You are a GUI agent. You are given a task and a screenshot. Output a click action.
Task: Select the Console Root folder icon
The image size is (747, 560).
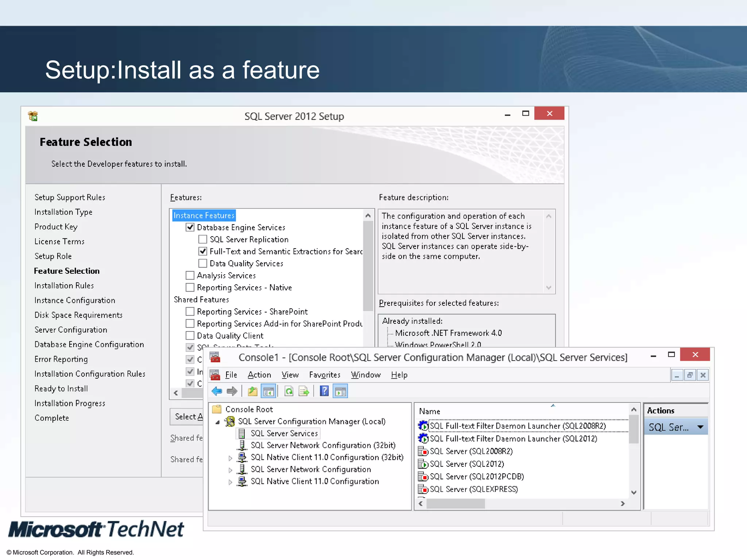pos(217,409)
